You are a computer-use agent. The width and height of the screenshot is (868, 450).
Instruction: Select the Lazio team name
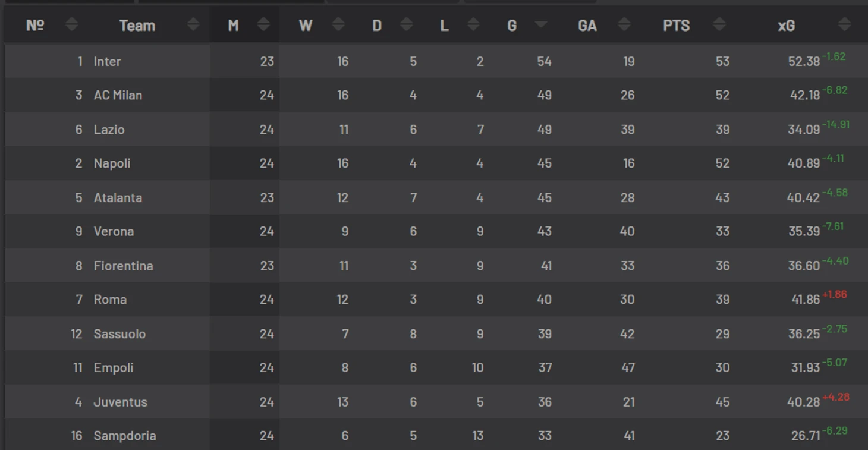pyautogui.click(x=109, y=130)
